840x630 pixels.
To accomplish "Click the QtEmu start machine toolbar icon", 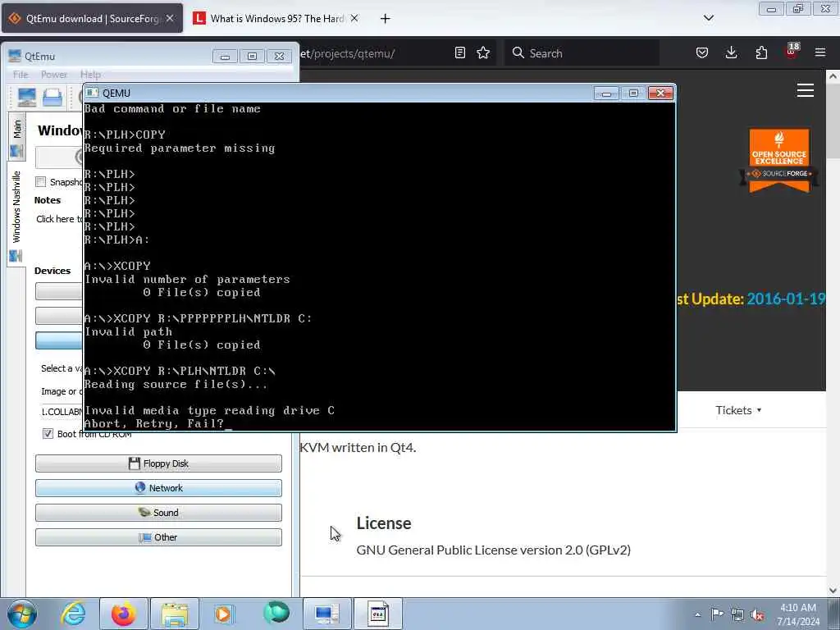I will [27, 97].
